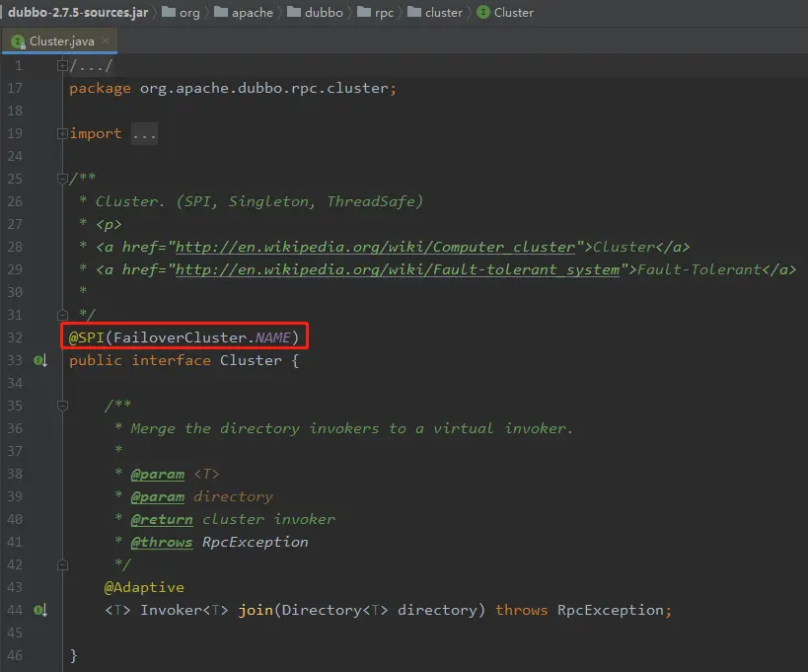The height and width of the screenshot is (672, 808).
Task: Click the package keyword on line 17
Action: 100,88
